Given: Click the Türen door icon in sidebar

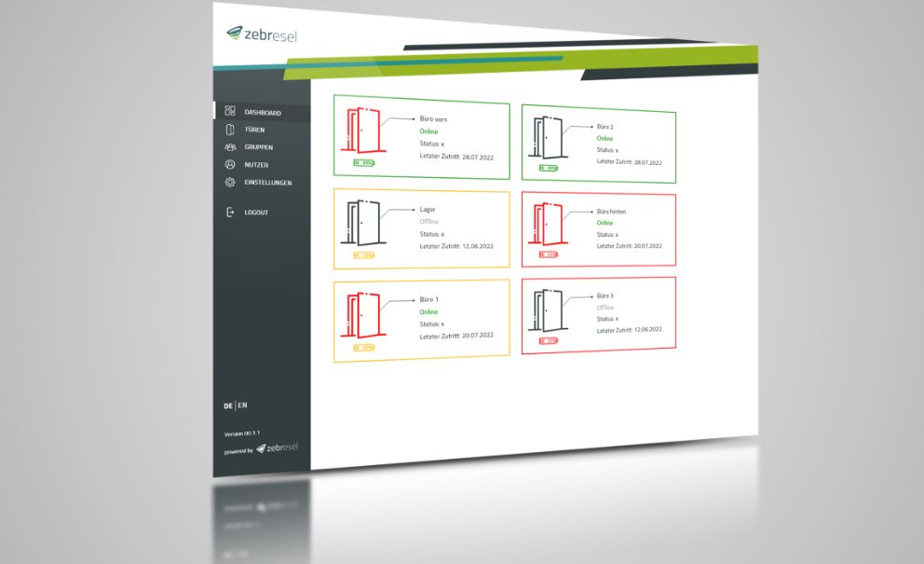Looking at the screenshot, I should [230, 130].
